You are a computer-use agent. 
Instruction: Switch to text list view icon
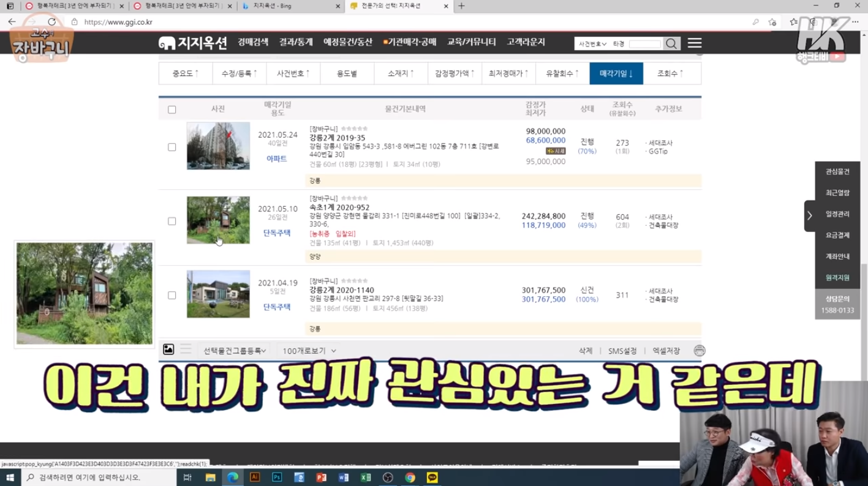pos(186,350)
